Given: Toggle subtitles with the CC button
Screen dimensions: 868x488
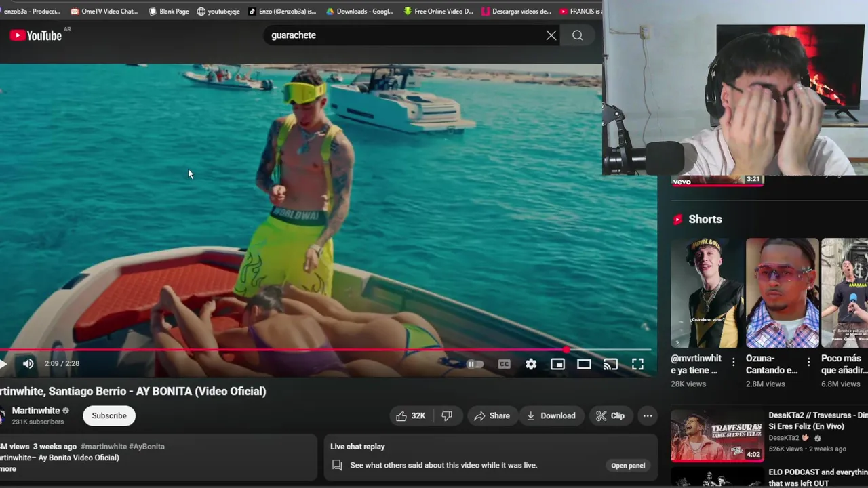Looking at the screenshot, I should 504,364.
